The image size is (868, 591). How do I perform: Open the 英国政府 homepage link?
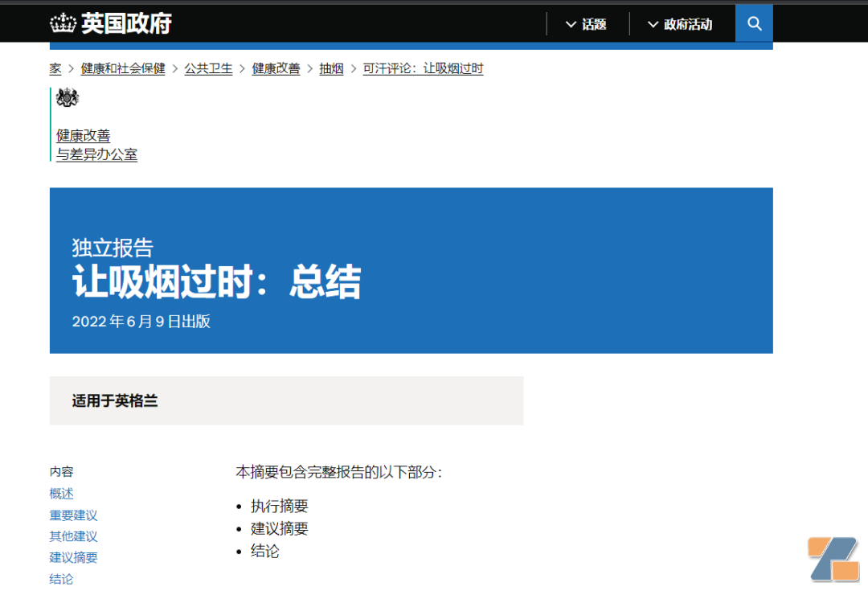pos(126,23)
